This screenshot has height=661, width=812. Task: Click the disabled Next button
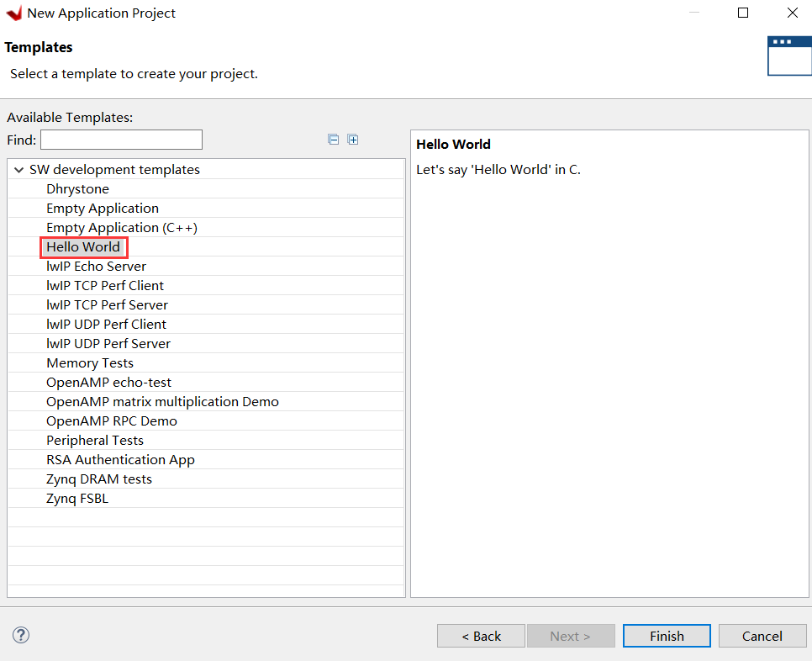point(571,636)
